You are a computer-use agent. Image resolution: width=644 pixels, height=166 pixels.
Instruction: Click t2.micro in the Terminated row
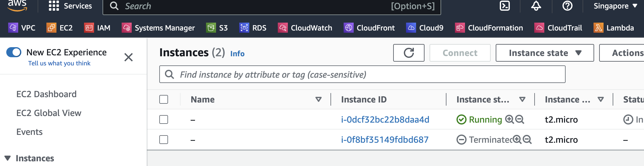[561, 140]
